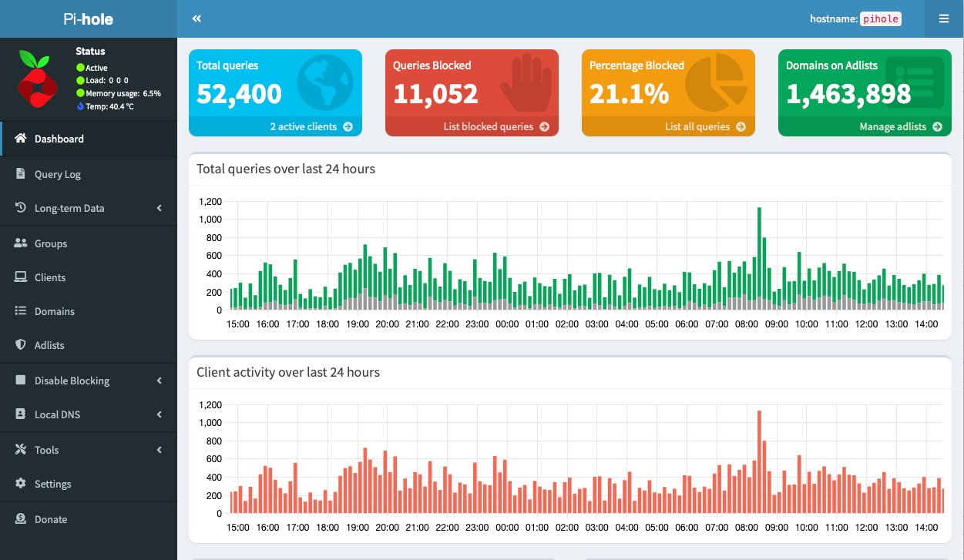This screenshot has width=964, height=560.
Task: Click the Pi-hole raspberry logo
Action: (37, 79)
